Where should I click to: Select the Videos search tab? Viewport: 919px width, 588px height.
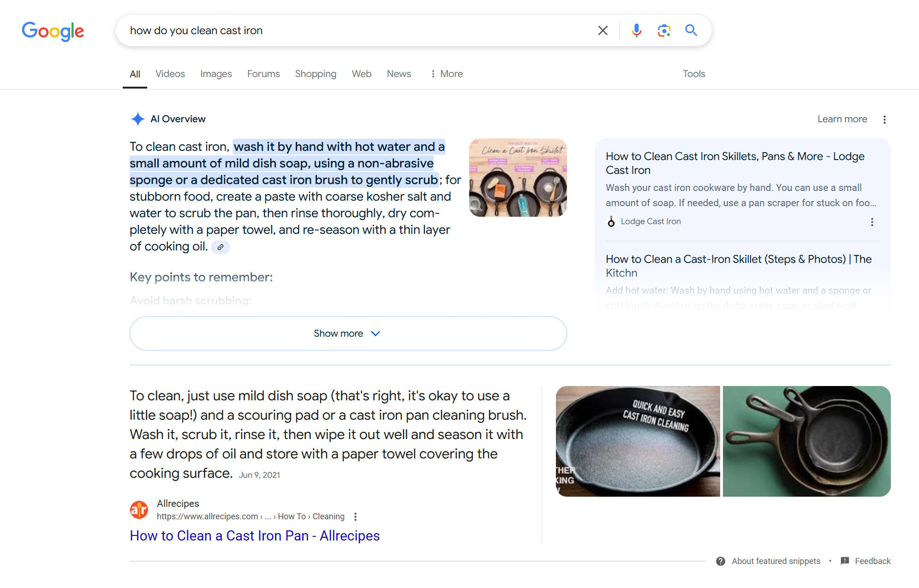pos(170,74)
